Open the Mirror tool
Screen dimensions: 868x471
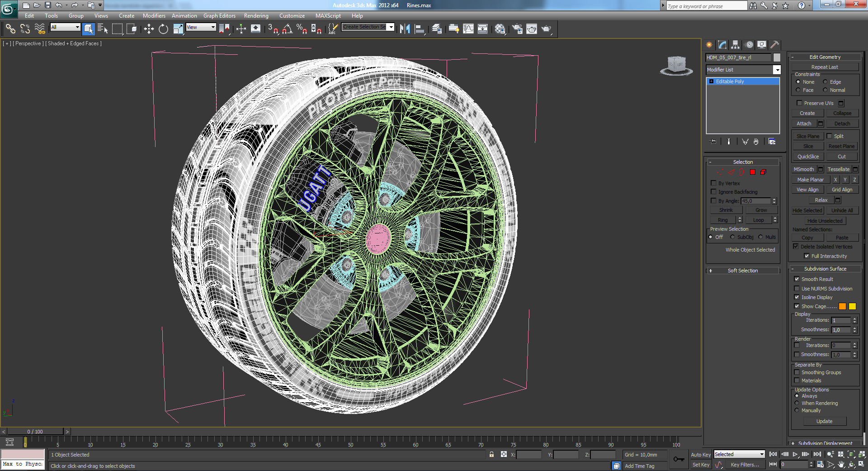pos(405,29)
